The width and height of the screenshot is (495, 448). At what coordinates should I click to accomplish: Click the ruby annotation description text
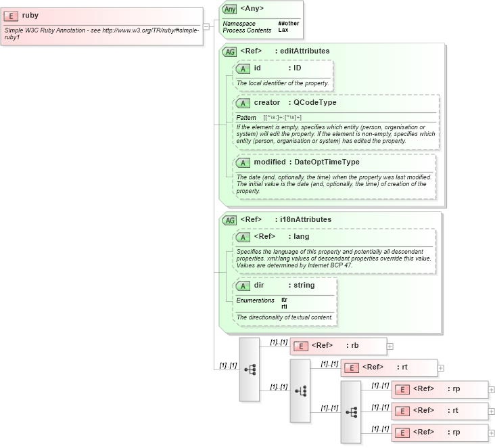pyautogui.click(x=101, y=34)
